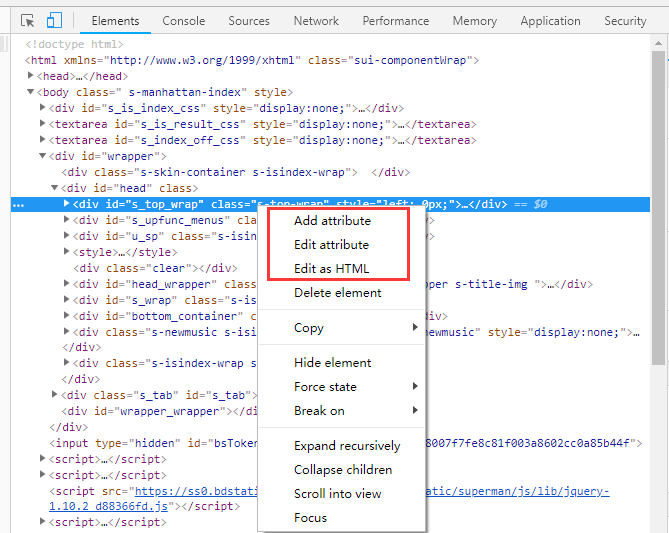
Task: Click the vertical scrollbar thumb
Action: click(658, 208)
